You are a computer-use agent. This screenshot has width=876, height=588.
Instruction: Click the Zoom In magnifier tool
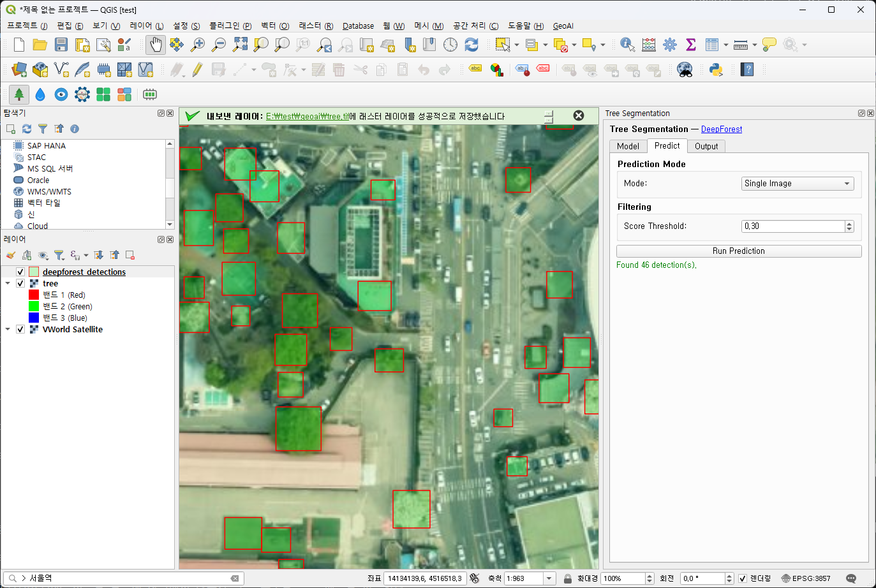198,45
